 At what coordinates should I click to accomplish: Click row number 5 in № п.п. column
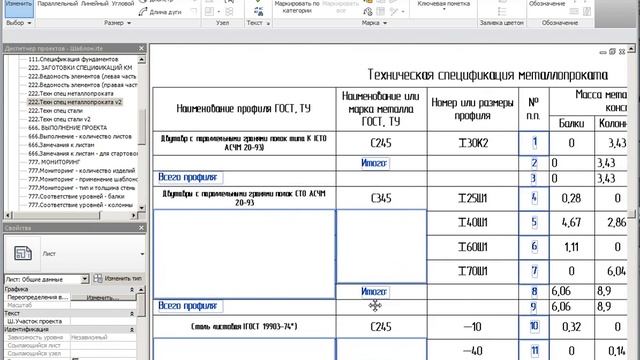tap(534, 222)
